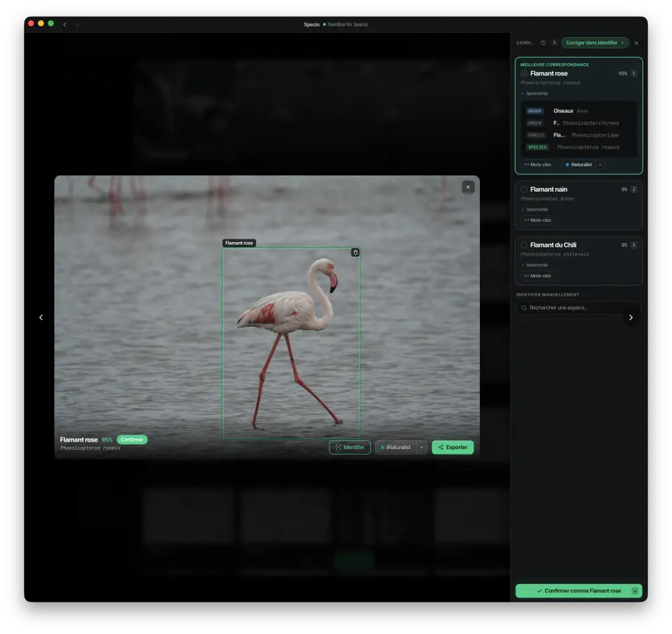672x634 pixels.
Task: Click Confirmer comme Flamant rose button
Action: tap(579, 591)
